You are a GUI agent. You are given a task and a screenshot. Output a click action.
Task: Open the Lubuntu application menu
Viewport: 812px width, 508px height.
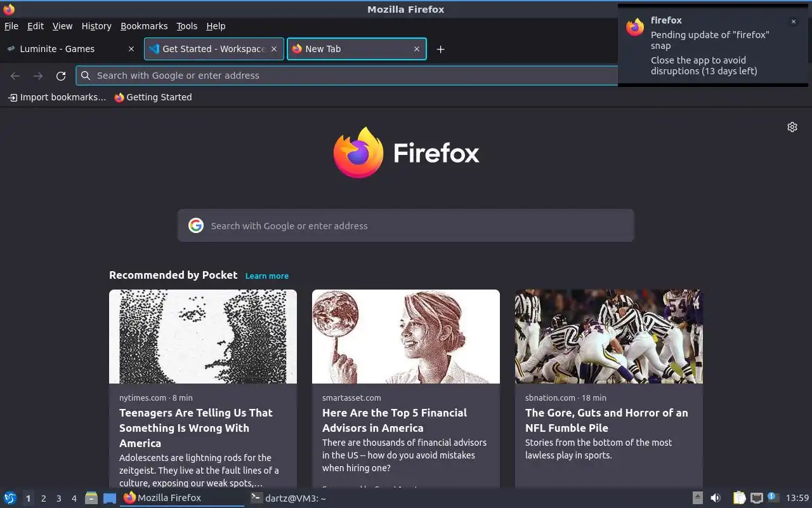coord(10,498)
